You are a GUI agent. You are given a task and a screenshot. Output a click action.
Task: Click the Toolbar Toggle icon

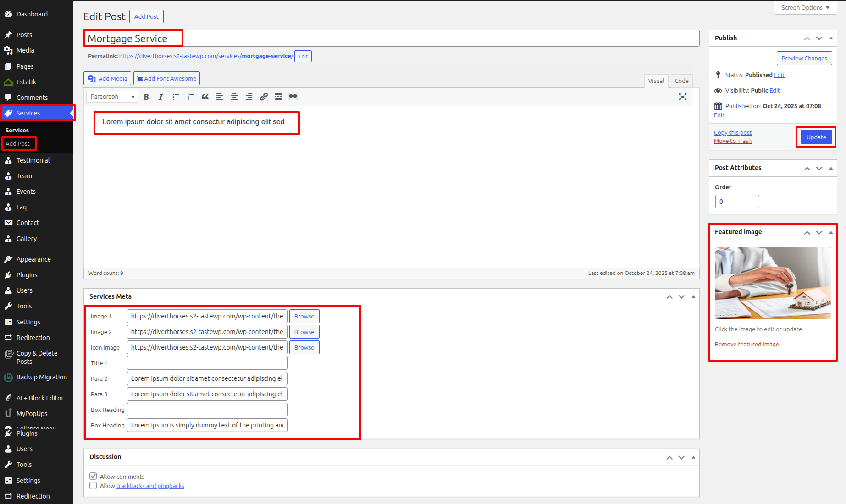293,97
